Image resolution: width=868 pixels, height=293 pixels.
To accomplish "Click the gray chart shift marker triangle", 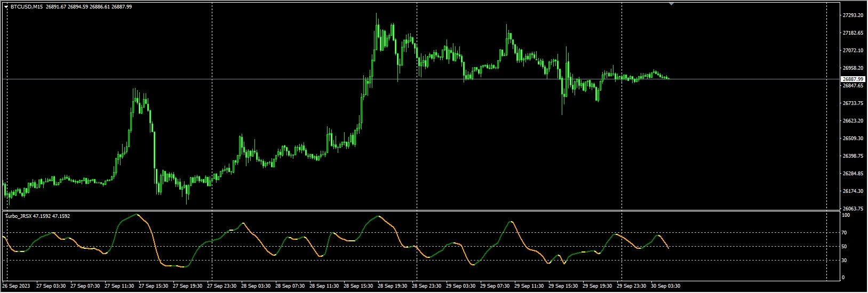I will 671,4.
